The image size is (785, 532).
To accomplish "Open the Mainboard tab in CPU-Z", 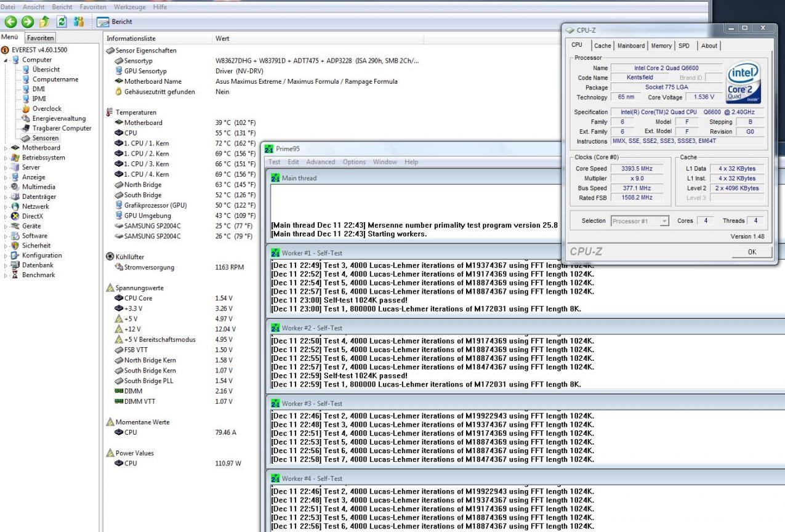I will click(x=631, y=46).
